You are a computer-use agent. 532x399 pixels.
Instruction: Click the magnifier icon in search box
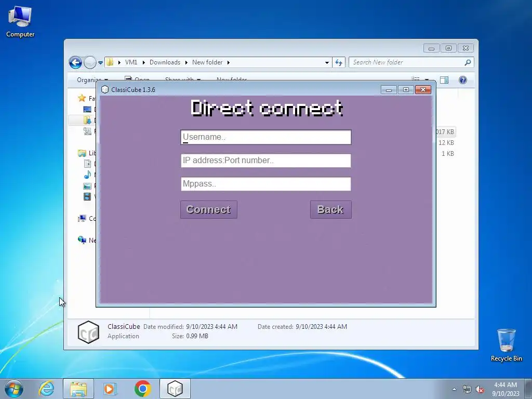[x=468, y=62]
